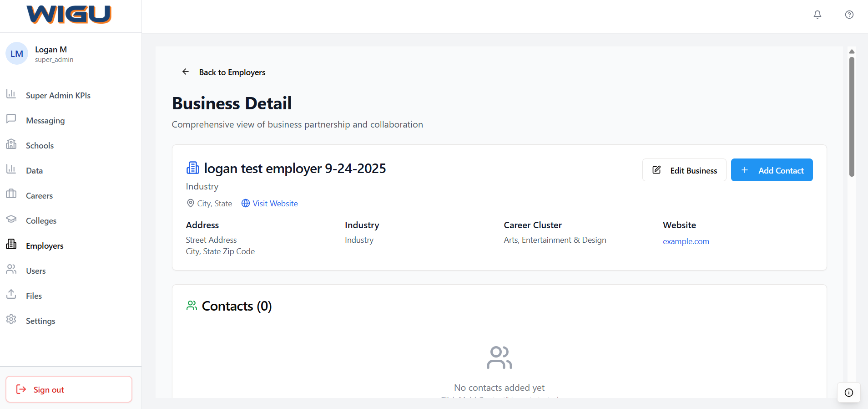Open the example.com website link

click(x=686, y=241)
